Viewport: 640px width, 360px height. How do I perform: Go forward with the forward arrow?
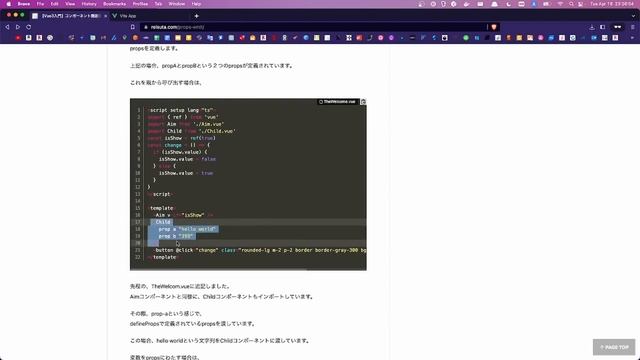click(x=18, y=27)
